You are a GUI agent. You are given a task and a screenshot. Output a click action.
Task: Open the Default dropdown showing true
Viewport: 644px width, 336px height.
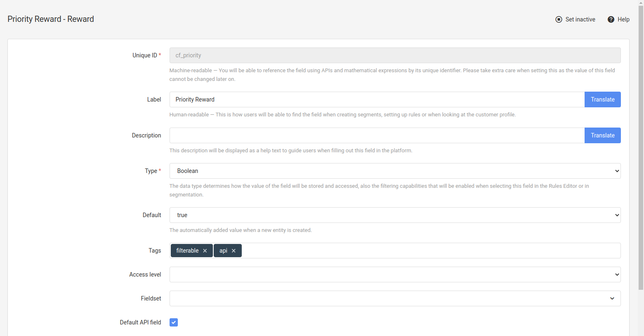click(394, 215)
